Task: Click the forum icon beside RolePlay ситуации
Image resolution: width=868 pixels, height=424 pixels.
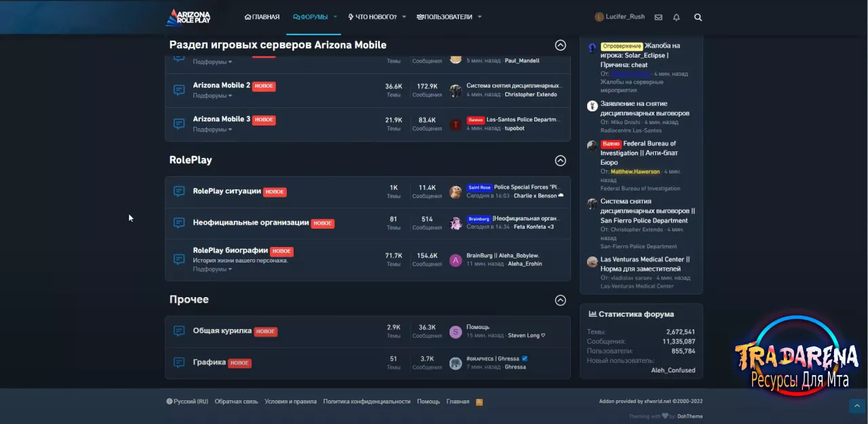Action: pyautogui.click(x=179, y=192)
